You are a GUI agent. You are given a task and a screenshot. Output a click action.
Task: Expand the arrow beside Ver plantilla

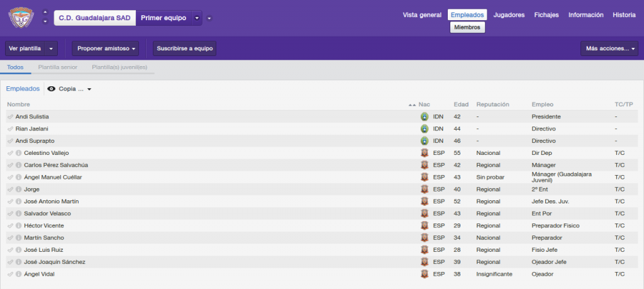tap(51, 48)
